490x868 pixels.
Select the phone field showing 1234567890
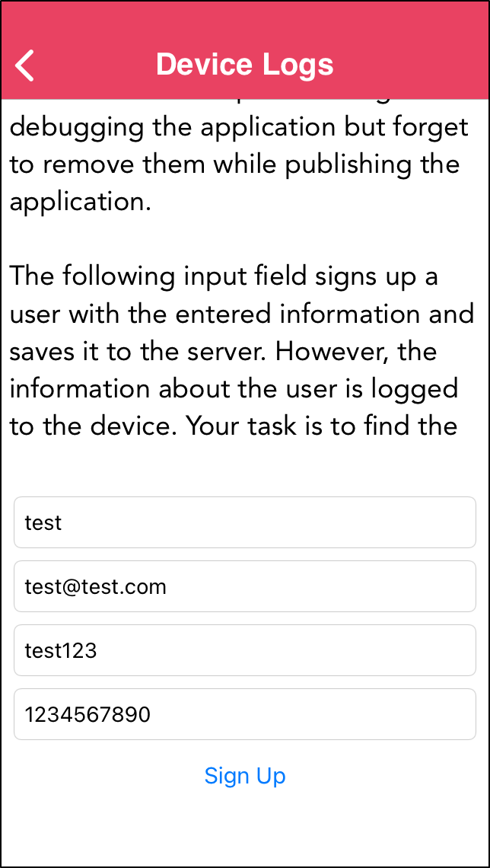[x=244, y=714]
